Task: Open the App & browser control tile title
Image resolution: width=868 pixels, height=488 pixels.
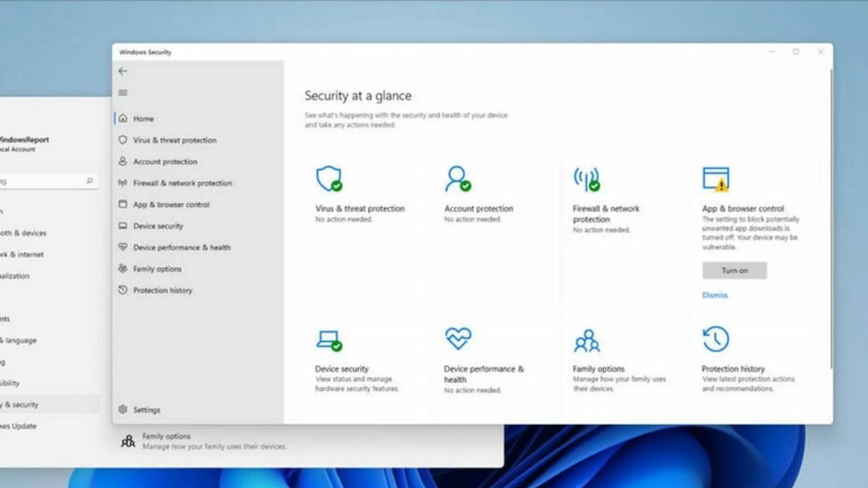Action: tap(743, 208)
